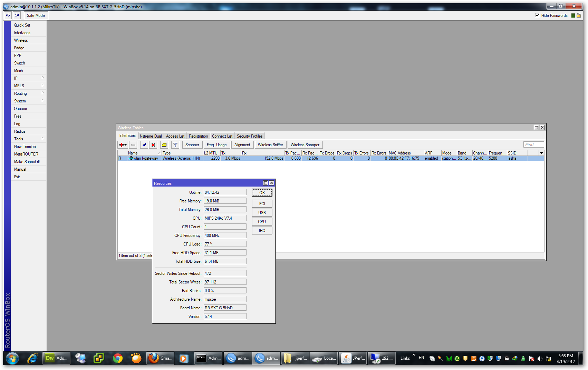Open the Local Disk taskbar button

tap(324, 358)
